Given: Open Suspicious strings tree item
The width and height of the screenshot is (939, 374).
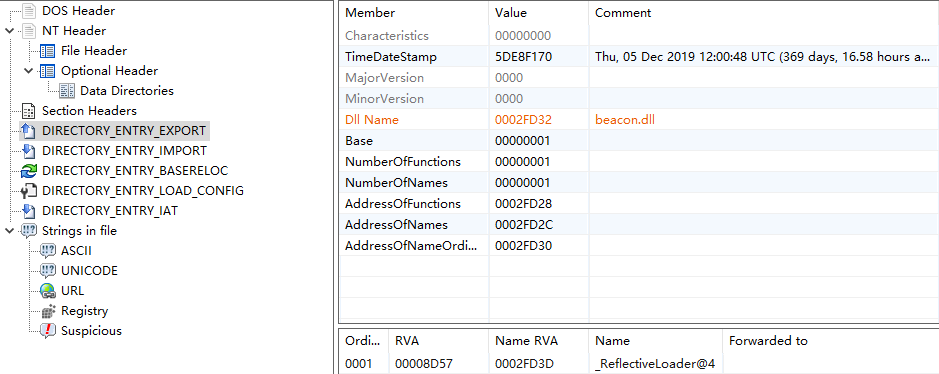Looking at the screenshot, I should [91, 331].
